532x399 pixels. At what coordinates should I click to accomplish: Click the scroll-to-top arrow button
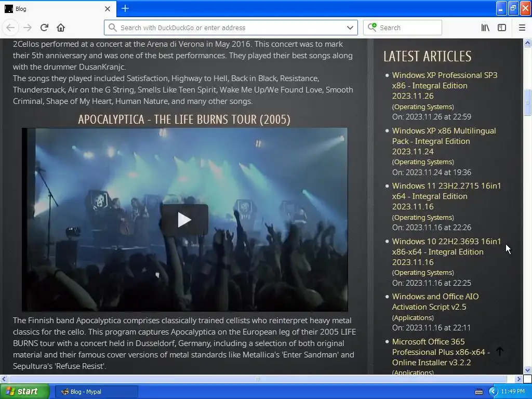tap(500, 352)
